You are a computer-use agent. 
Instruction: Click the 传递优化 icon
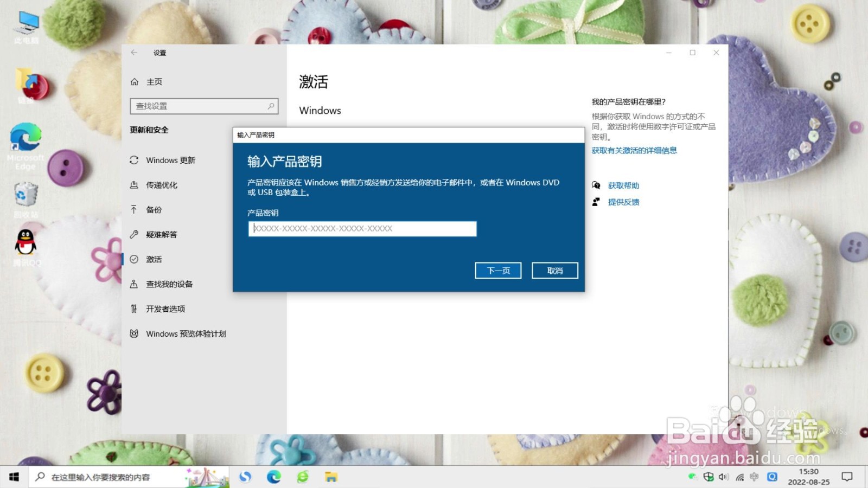134,185
